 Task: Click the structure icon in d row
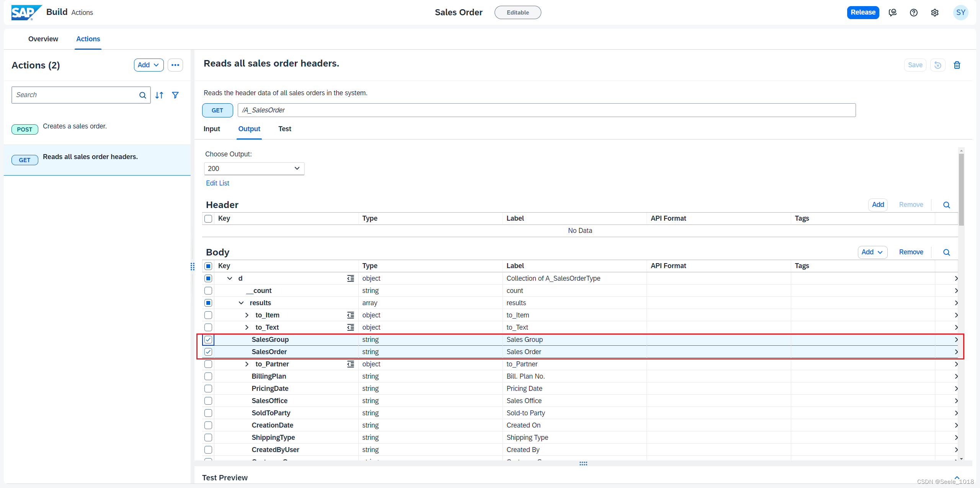click(351, 278)
